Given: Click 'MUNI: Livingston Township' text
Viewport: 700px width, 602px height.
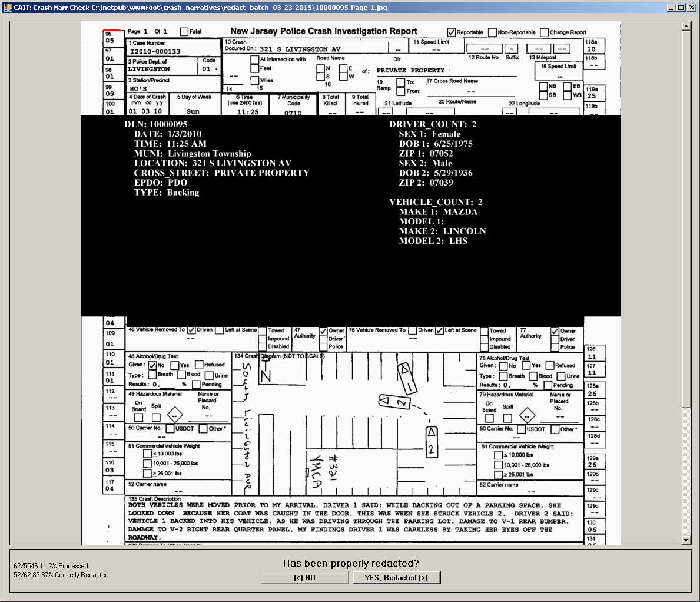Looking at the screenshot, I should point(193,154).
